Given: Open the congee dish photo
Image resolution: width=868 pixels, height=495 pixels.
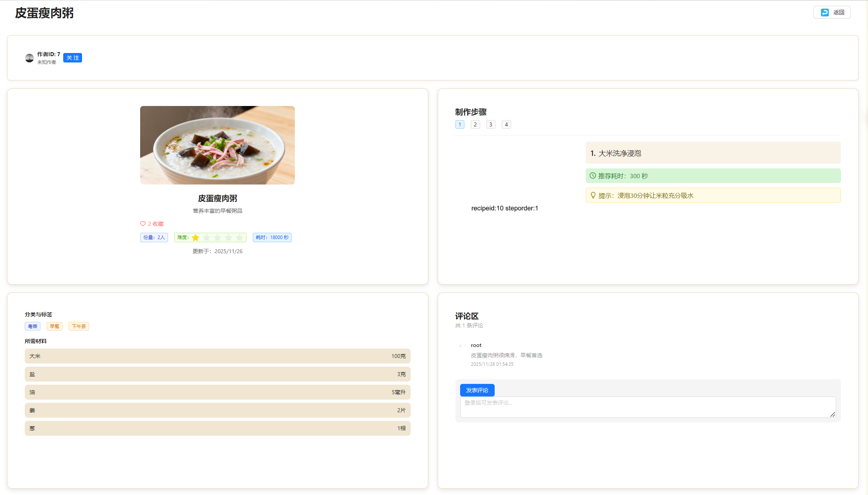Looking at the screenshot, I should [217, 145].
